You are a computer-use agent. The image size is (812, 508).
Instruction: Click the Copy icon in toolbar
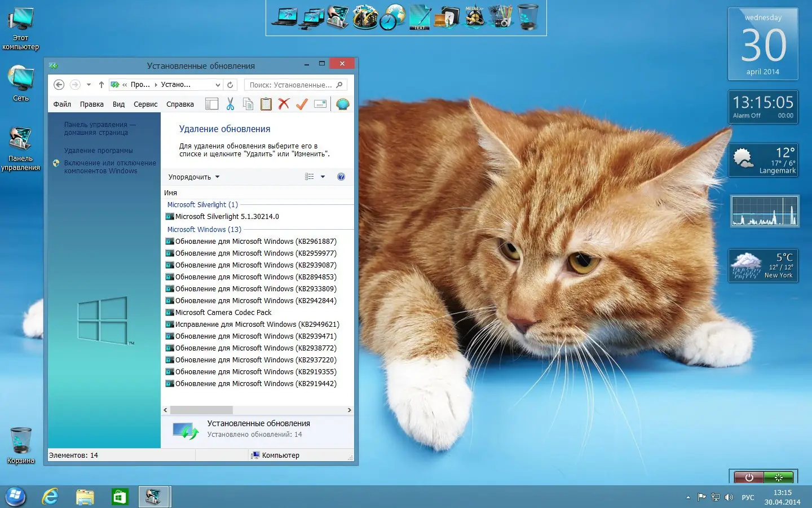[248, 104]
